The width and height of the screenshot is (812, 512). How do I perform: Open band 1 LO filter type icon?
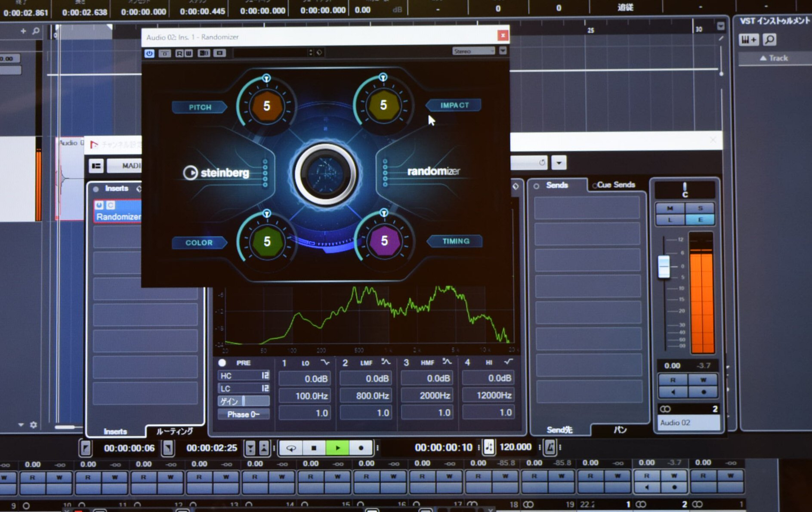tap(325, 363)
